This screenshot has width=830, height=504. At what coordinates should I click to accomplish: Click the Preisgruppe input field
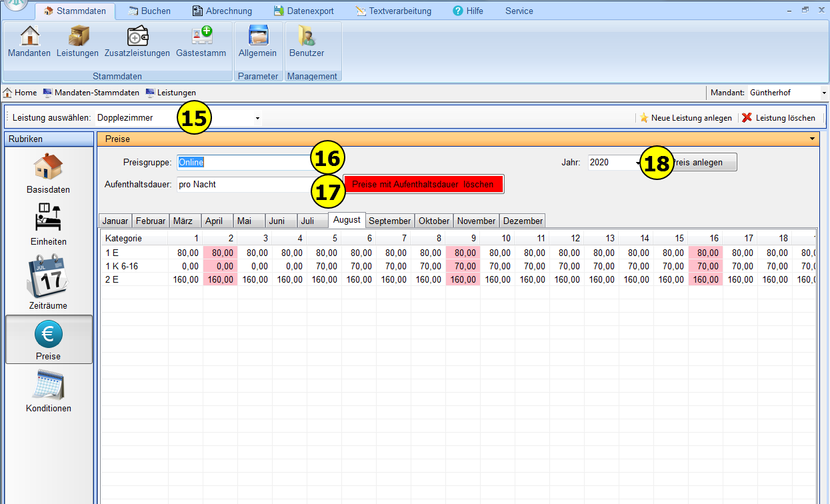[x=243, y=162]
